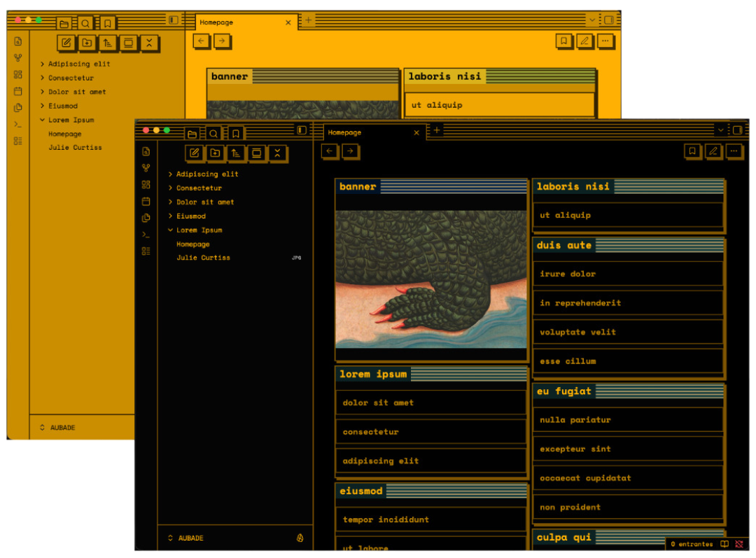Click new note icon in dark window toolbar

pyautogui.click(x=195, y=153)
